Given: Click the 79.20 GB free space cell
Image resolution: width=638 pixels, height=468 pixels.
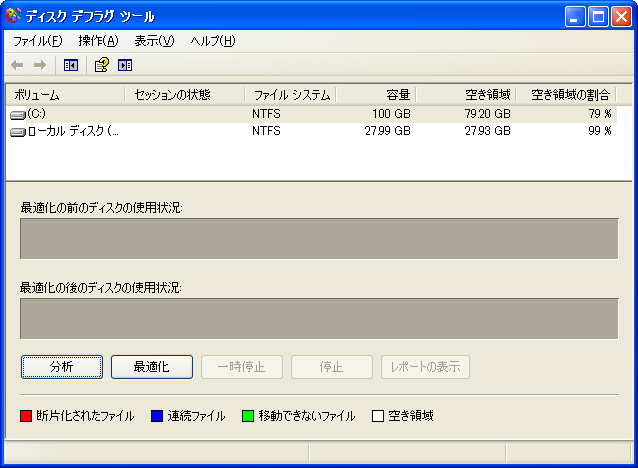Looking at the screenshot, I should point(487,114).
